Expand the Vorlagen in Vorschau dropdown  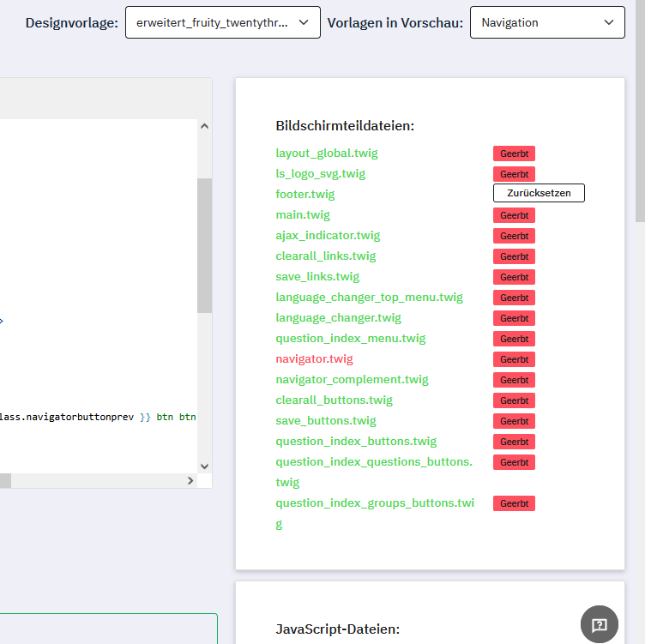point(547,22)
